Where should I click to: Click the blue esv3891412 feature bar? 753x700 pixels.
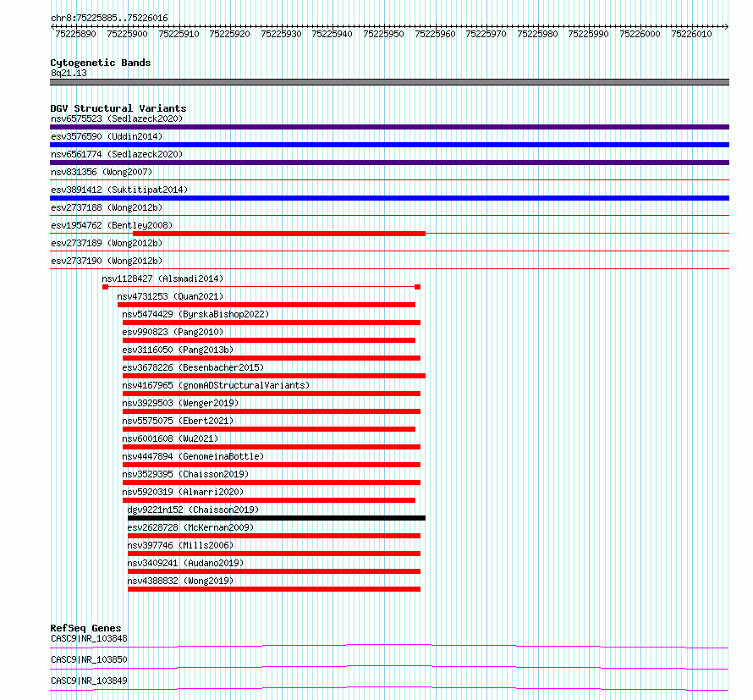(389, 198)
